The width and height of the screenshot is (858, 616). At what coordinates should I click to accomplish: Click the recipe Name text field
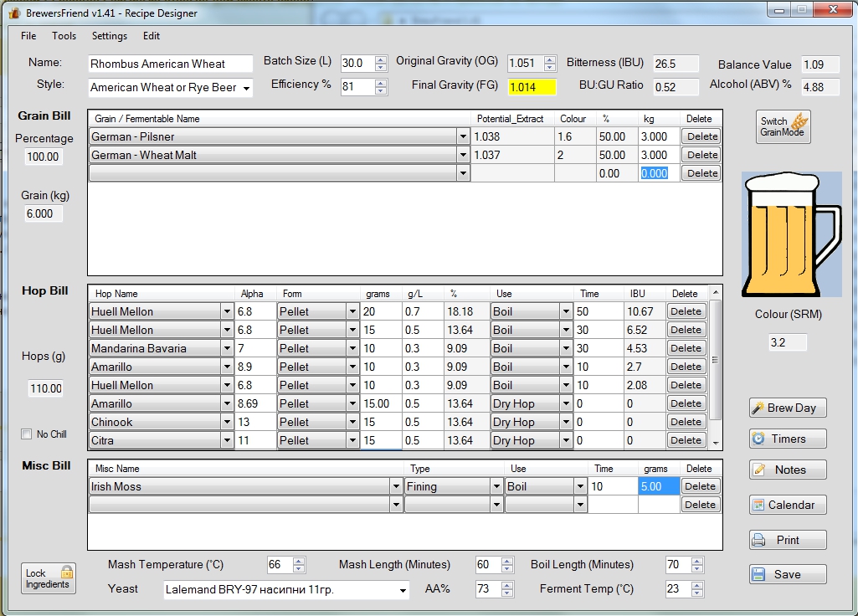point(170,64)
